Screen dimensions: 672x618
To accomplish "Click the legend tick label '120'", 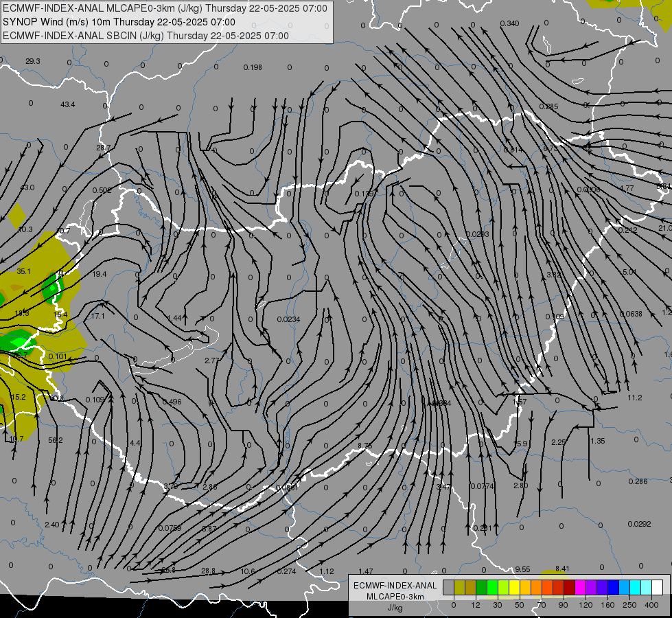I will click(x=586, y=605).
